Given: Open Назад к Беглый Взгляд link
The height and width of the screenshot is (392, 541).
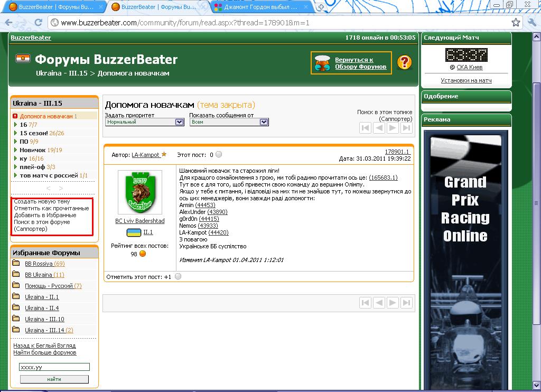Looking at the screenshot, I should pyautogui.click(x=44, y=346).
